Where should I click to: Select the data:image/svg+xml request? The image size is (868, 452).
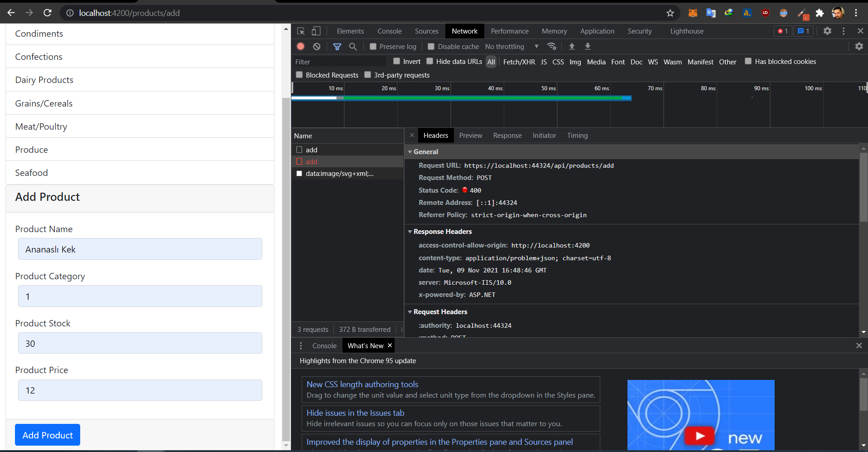[347, 174]
